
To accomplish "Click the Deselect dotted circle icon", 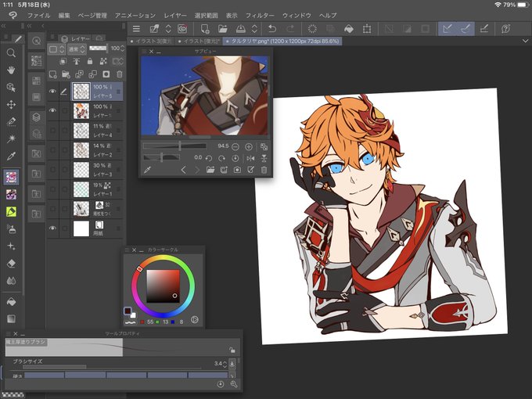I will tap(312, 29).
